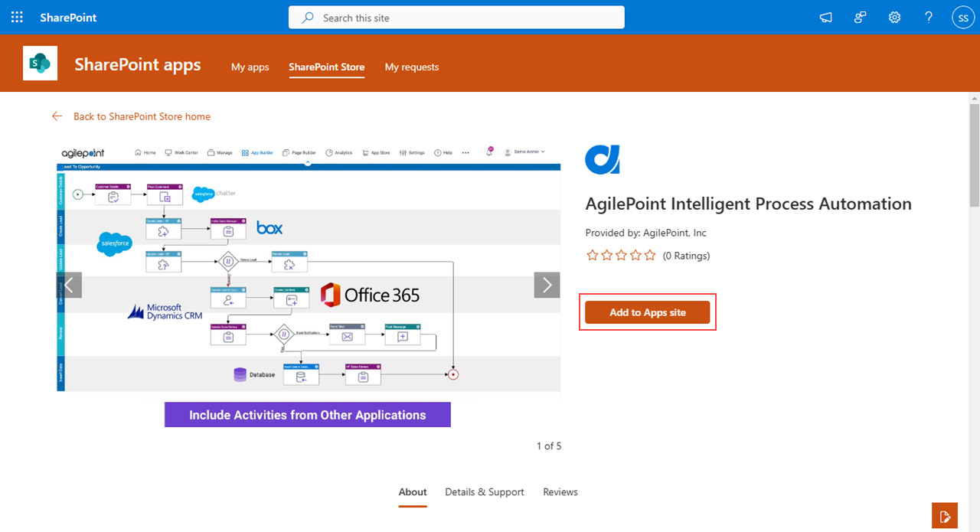
Task: Open the Details & Support tab
Action: tap(485, 492)
